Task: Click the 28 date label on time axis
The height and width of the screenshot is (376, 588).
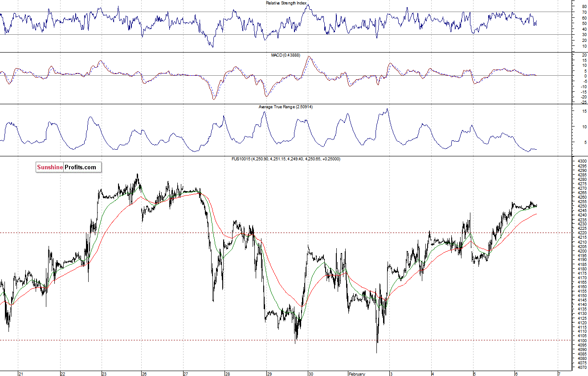Action: [x=227, y=373]
